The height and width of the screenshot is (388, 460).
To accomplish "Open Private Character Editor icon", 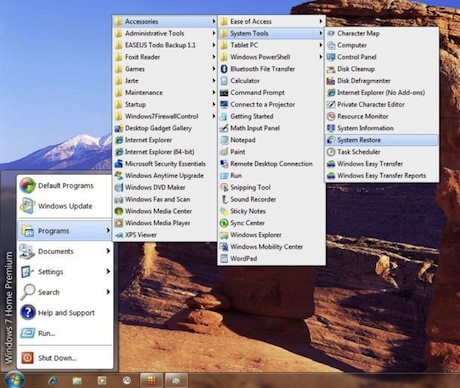I will 331,104.
